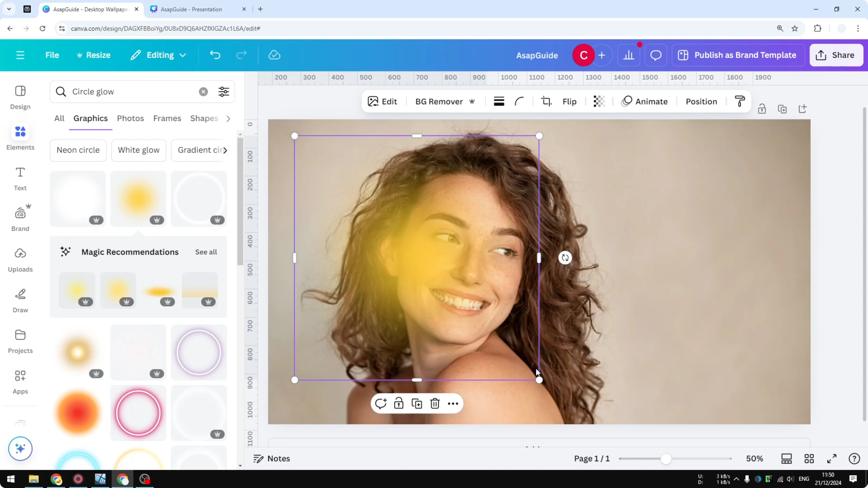The width and height of the screenshot is (868, 488).
Task: Add a comment on the selected image
Action: 381,403
